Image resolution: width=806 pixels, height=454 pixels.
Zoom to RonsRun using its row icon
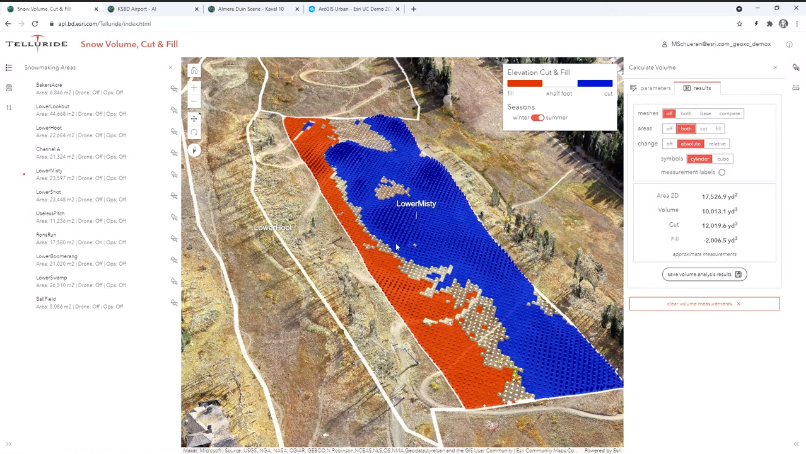tap(174, 239)
